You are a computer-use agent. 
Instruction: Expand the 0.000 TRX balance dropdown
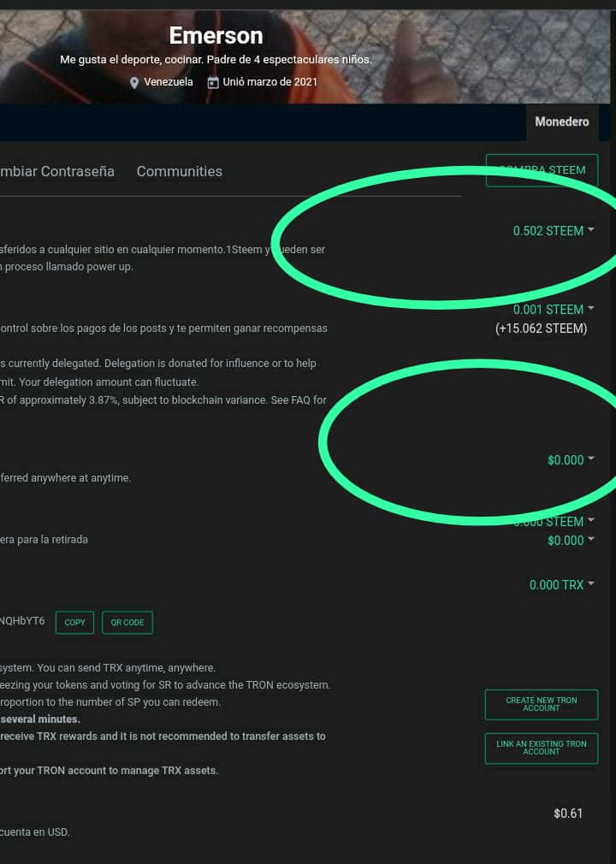tap(561, 585)
